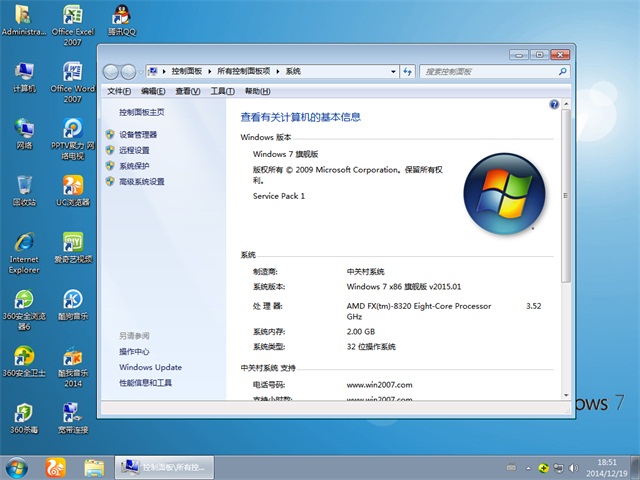Click the AMD FX(tm)-8320 processor text
640x480 pixels.
click(x=419, y=306)
